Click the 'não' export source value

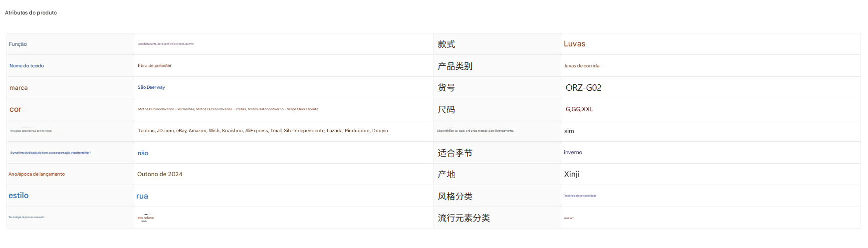click(143, 153)
